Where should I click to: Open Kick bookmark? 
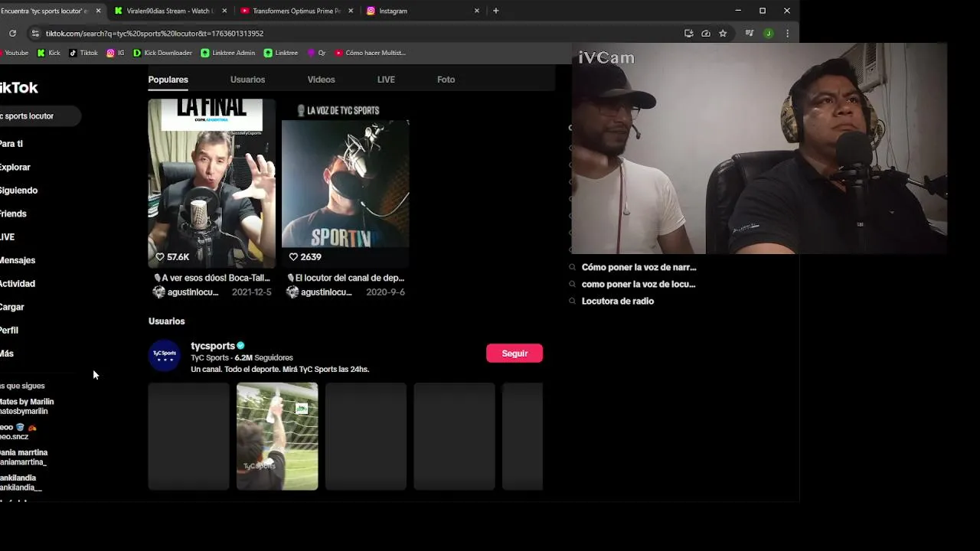[48, 53]
